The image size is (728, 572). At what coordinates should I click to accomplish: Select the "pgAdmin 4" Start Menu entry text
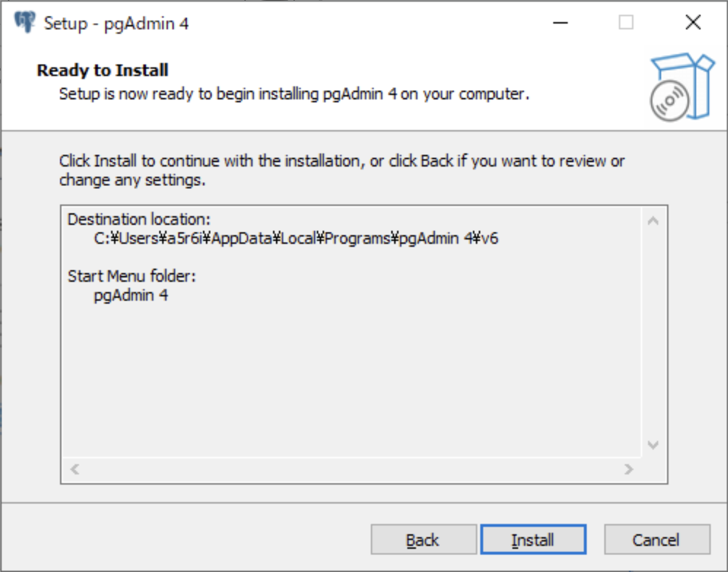(x=131, y=296)
